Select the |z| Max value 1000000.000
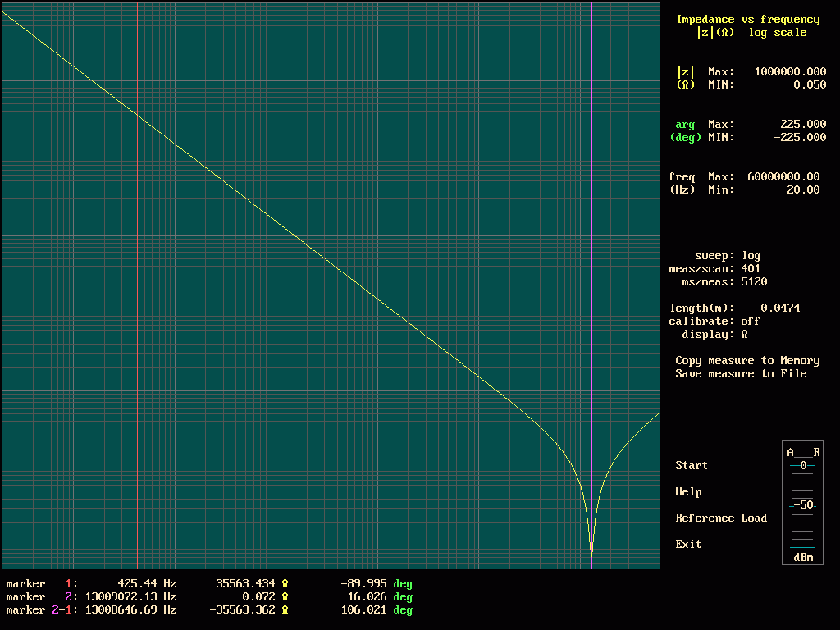Screen dimensions: 840x630 [x=790, y=71]
